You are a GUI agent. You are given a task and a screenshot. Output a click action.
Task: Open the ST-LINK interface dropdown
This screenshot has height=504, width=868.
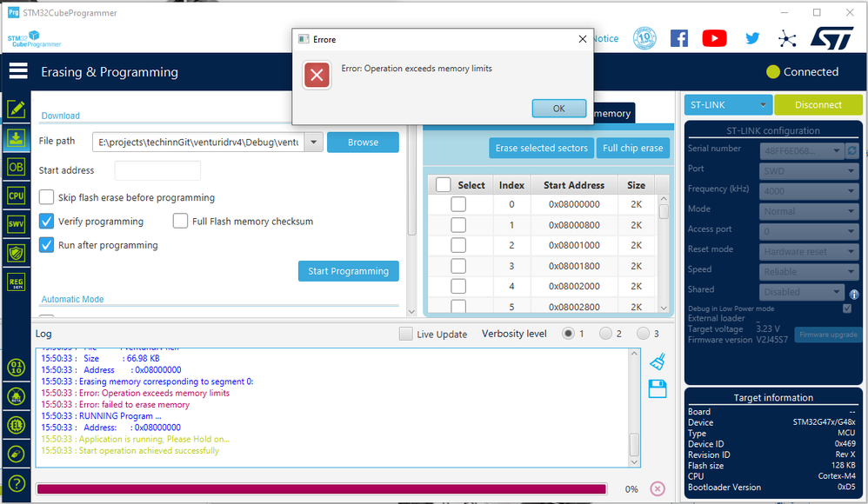728,104
